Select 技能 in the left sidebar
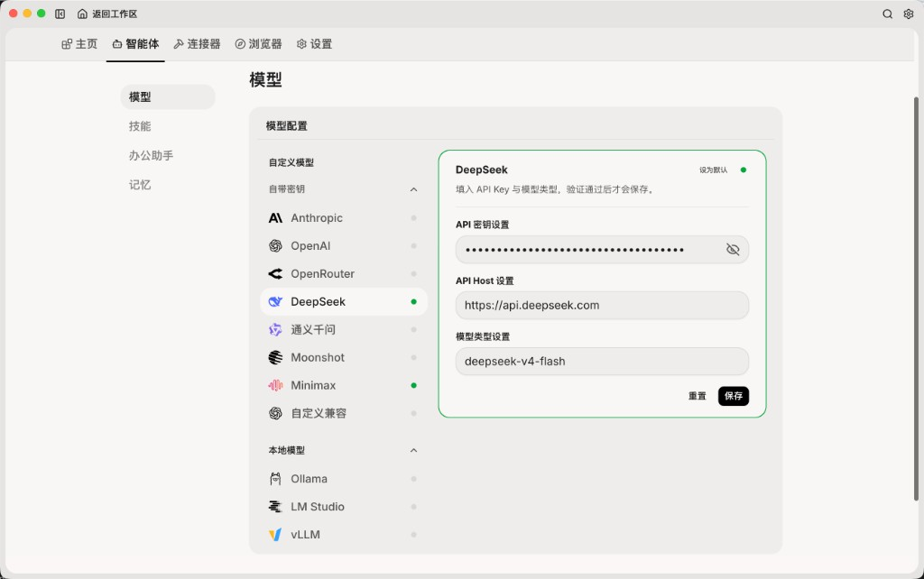924x579 pixels. (140, 126)
